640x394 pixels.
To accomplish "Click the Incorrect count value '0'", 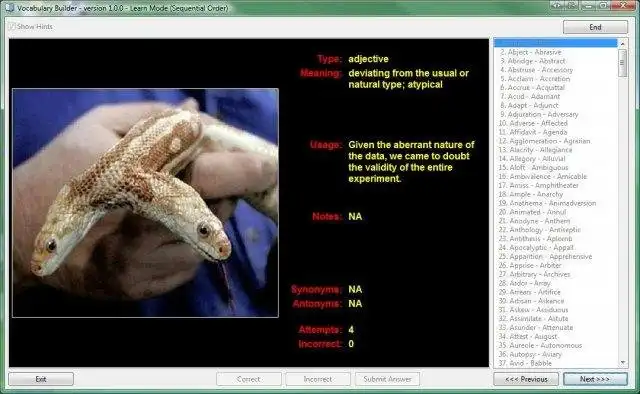I will pos(351,344).
